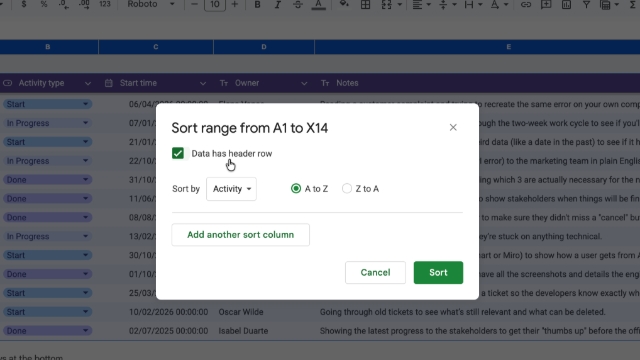640x360 pixels.
Task: Select the Z to A radio option
Action: coord(347,189)
